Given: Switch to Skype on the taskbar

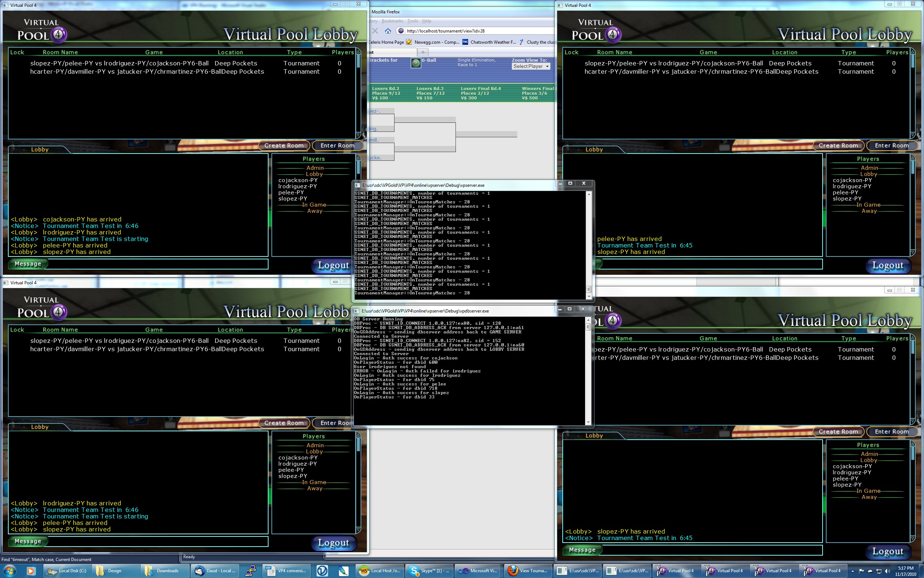Looking at the screenshot, I should click(x=429, y=571).
